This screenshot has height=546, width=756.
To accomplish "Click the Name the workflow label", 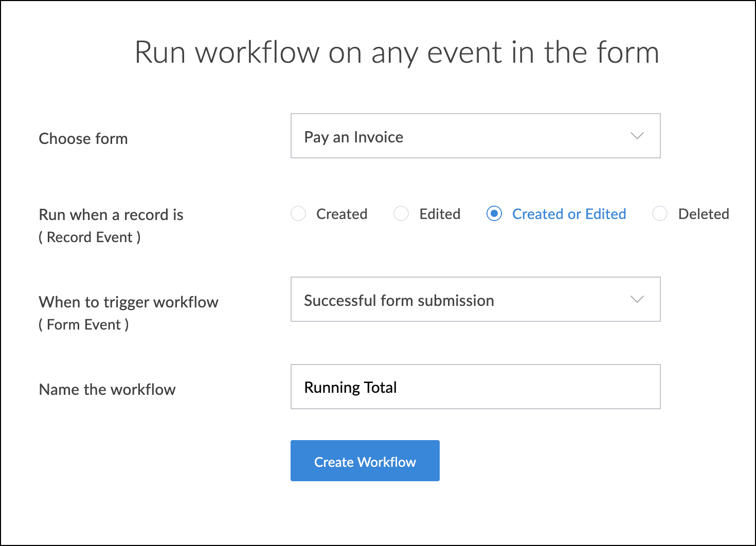I will coord(107,390).
